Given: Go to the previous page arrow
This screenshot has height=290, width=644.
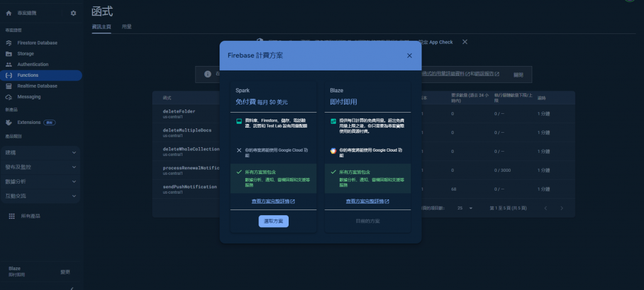Looking at the screenshot, I should click(x=545, y=208).
